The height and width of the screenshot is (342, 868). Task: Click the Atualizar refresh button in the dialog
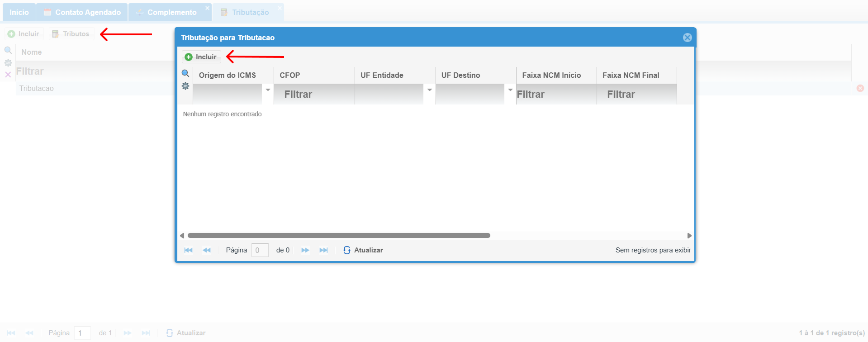pos(363,250)
